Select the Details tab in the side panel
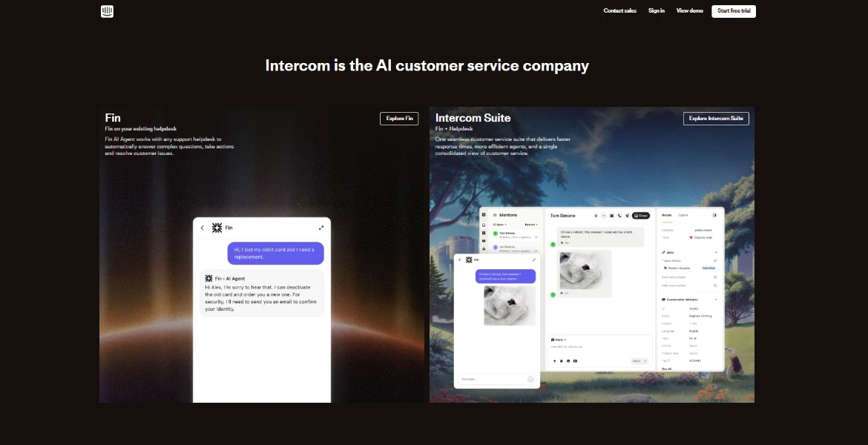The height and width of the screenshot is (445, 868). pyautogui.click(x=667, y=215)
